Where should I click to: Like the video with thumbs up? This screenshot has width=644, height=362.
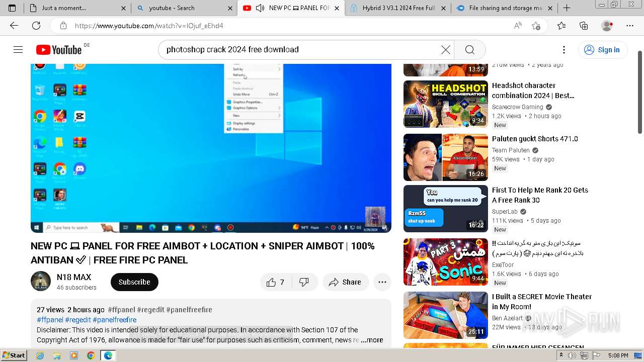(x=276, y=282)
